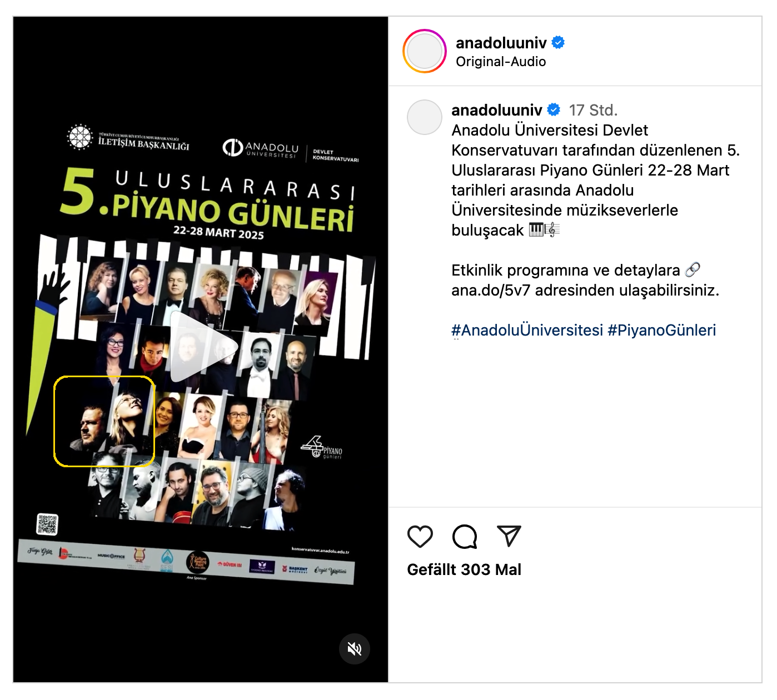The image size is (777, 700).
Task: Click the 17 Std. timestamp
Action: [x=593, y=110]
